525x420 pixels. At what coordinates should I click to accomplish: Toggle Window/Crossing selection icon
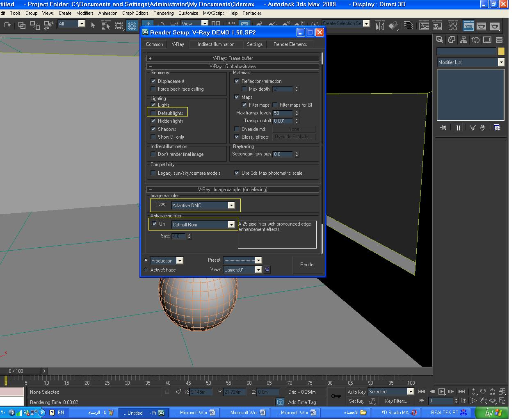(x=132, y=25)
